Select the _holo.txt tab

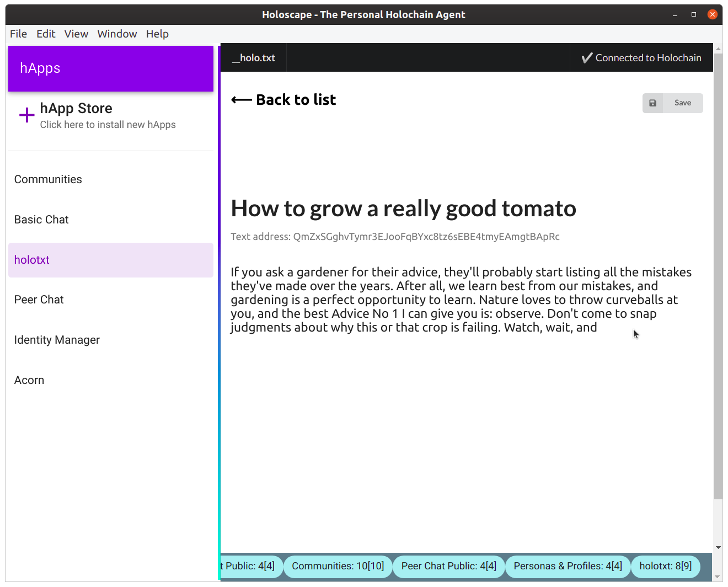click(254, 58)
